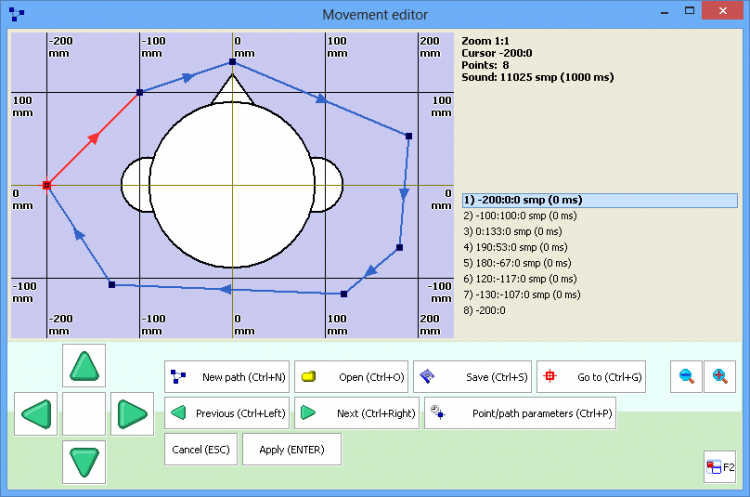Click Apply (ENTER) button
750x497 pixels.
pyautogui.click(x=292, y=449)
